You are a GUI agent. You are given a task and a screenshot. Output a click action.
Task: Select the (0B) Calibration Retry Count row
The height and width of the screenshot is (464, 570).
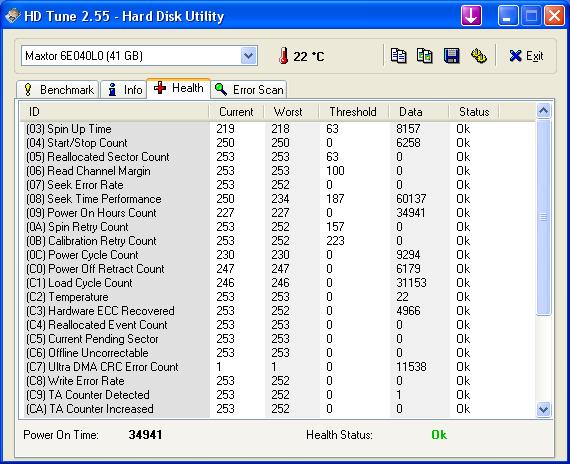(278, 241)
